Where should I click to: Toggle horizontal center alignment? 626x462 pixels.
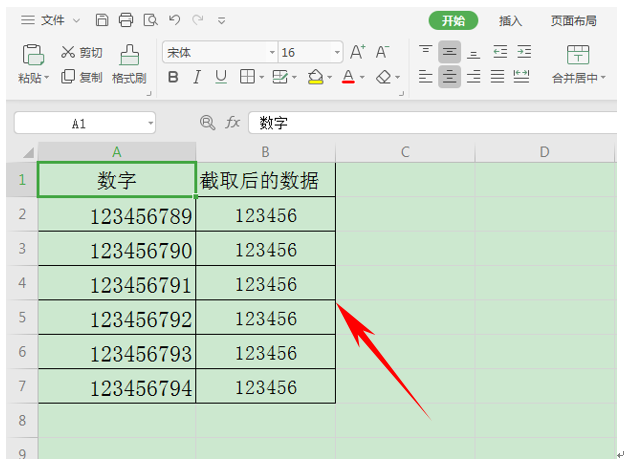[x=450, y=76]
